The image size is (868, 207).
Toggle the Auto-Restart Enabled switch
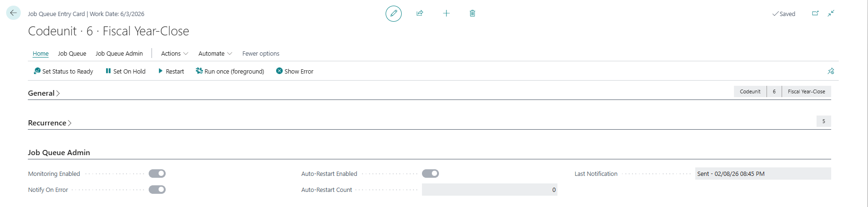click(x=430, y=174)
